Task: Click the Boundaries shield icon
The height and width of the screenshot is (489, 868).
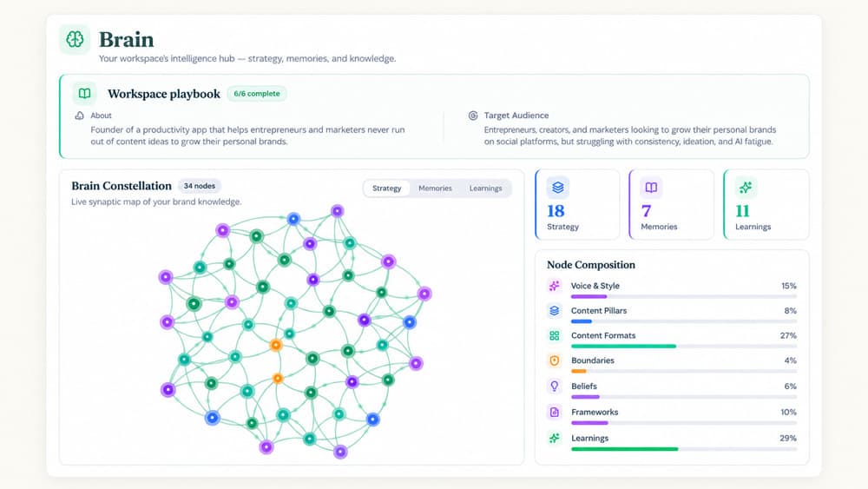Action: click(554, 360)
